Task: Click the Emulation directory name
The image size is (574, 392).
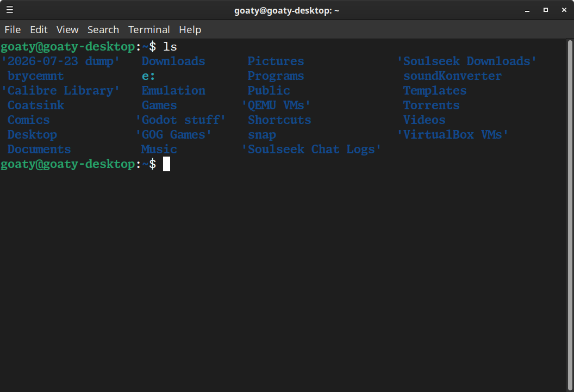Action: (173, 90)
